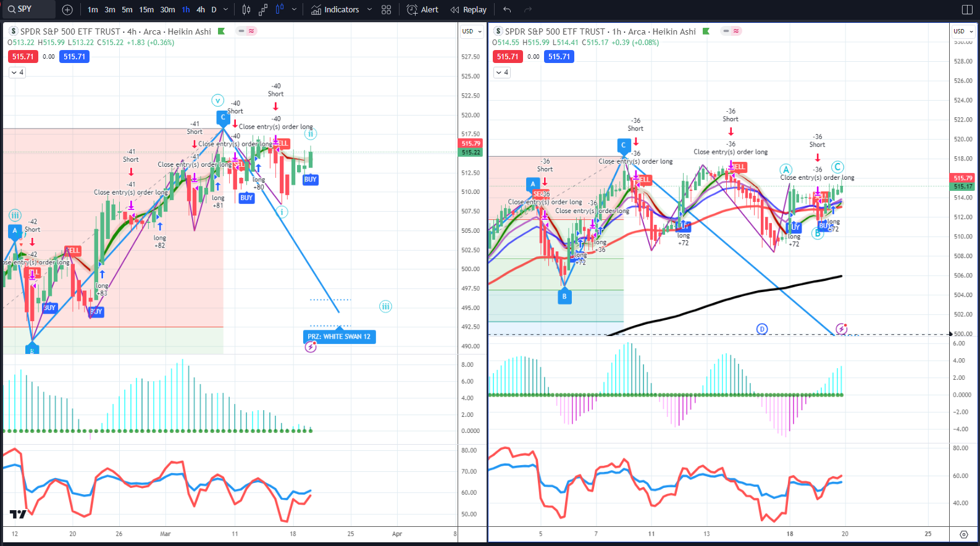
Task: Open the right chart's USD currency dropdown
Action: point(963,31)
